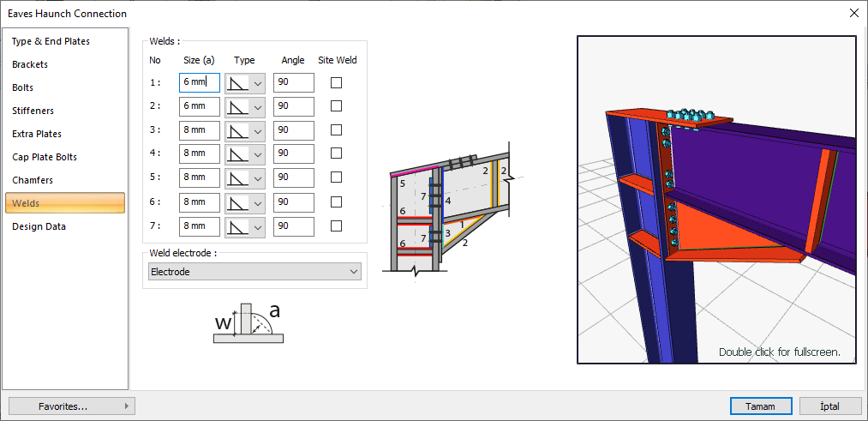Click the fillet weld type icon for weld 3

pos(238,130)
